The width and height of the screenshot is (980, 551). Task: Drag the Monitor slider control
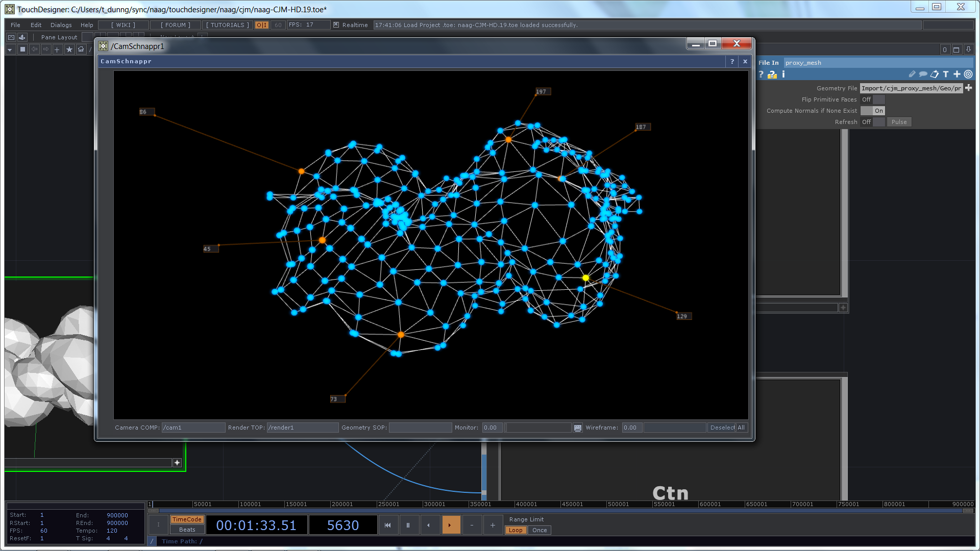click(x=508, y=427)
